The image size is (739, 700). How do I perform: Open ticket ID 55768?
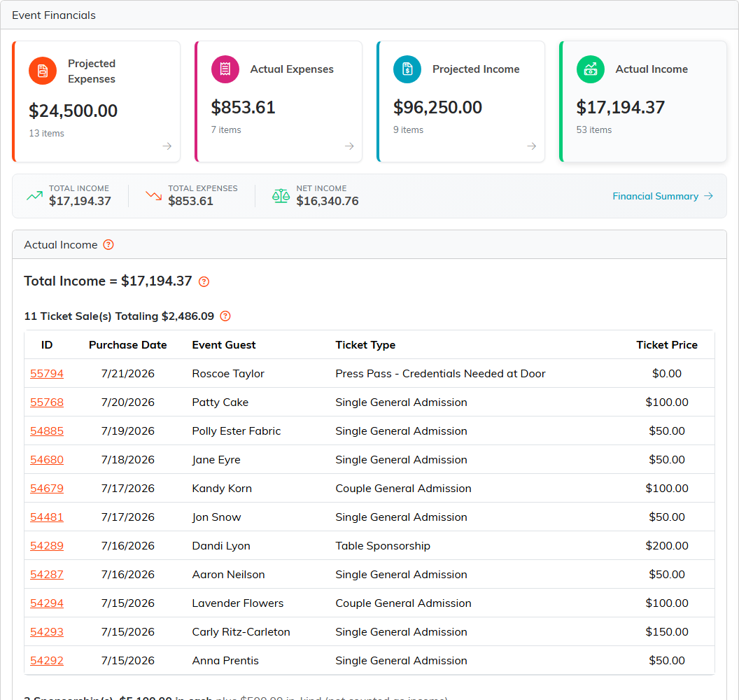47,402
